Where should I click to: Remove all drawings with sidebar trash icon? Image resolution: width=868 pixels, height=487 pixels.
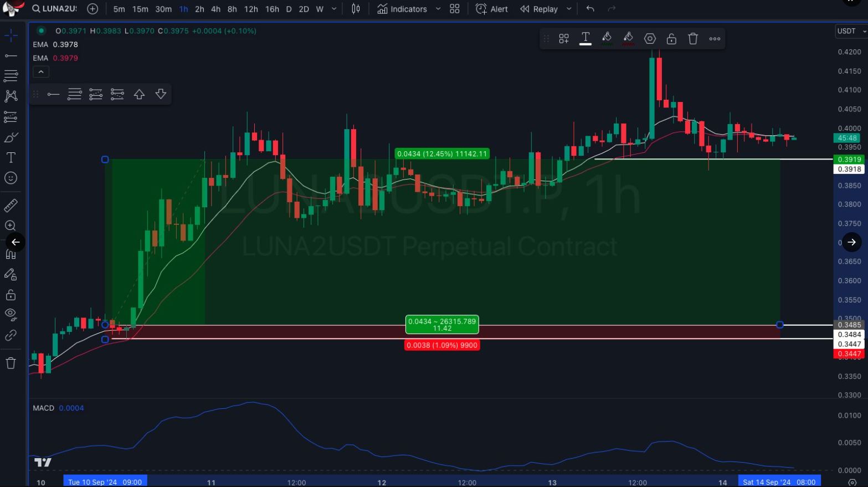(x=11, y=363)
